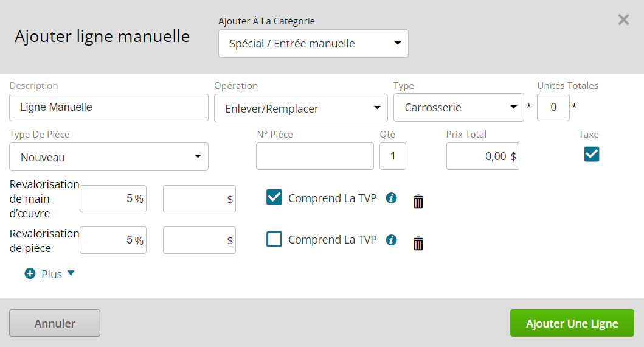
Task: Click the N° Pièce input field
Action: 315,156
